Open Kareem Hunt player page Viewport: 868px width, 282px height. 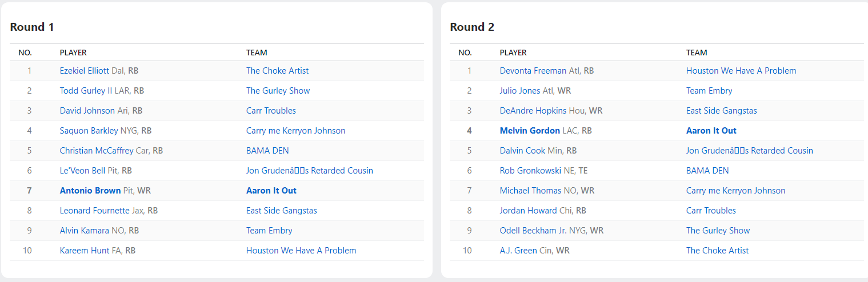85,251
